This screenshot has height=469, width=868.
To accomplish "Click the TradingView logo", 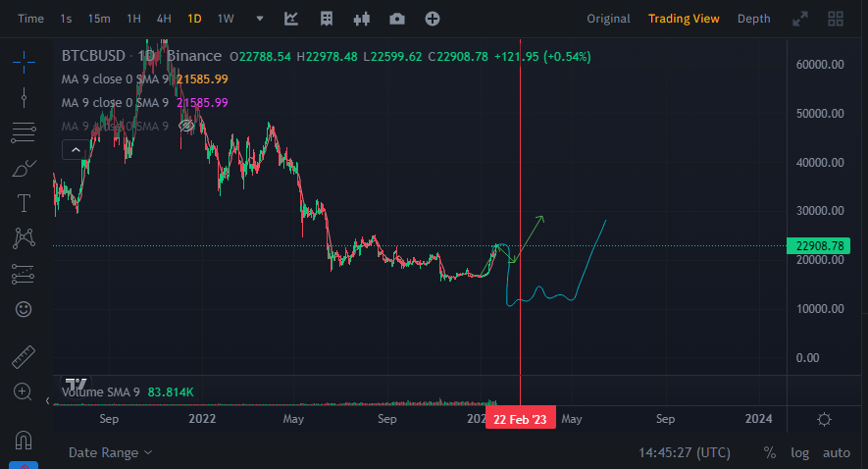I will 76,385.
